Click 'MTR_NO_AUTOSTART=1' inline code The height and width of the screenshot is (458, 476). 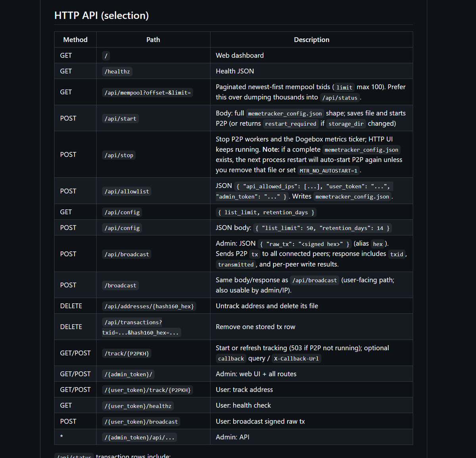(x=328, y=171)
